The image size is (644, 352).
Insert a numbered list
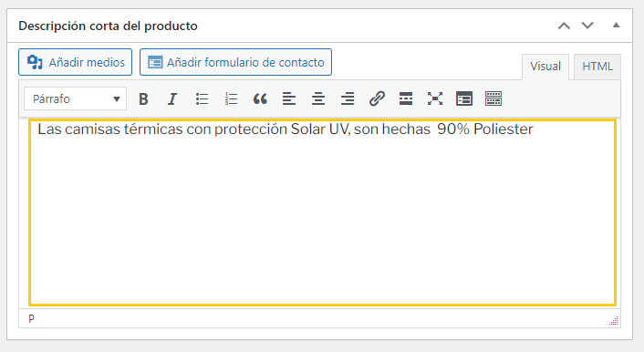tap(231, 99)
